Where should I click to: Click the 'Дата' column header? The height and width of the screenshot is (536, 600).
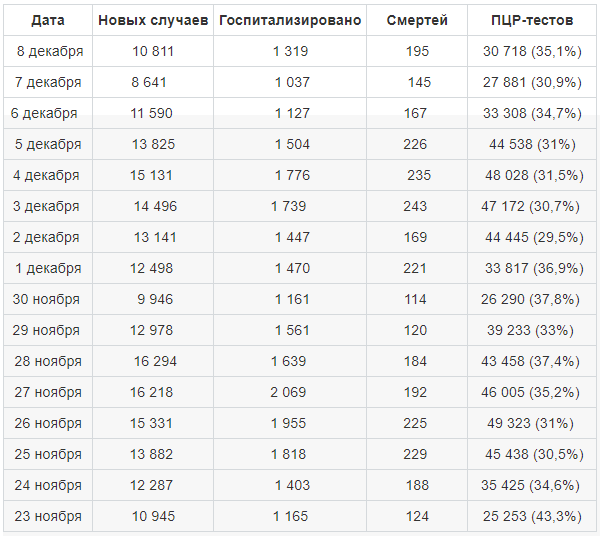[48, 20]
